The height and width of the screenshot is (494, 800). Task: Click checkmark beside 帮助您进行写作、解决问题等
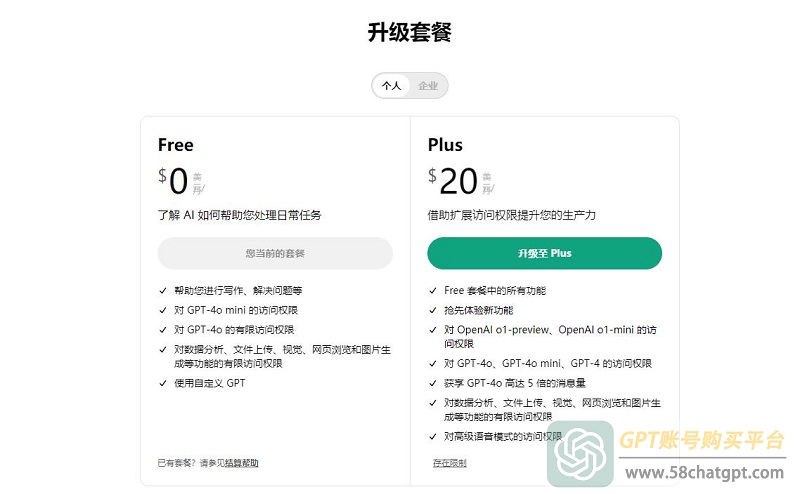pos(163,290)
